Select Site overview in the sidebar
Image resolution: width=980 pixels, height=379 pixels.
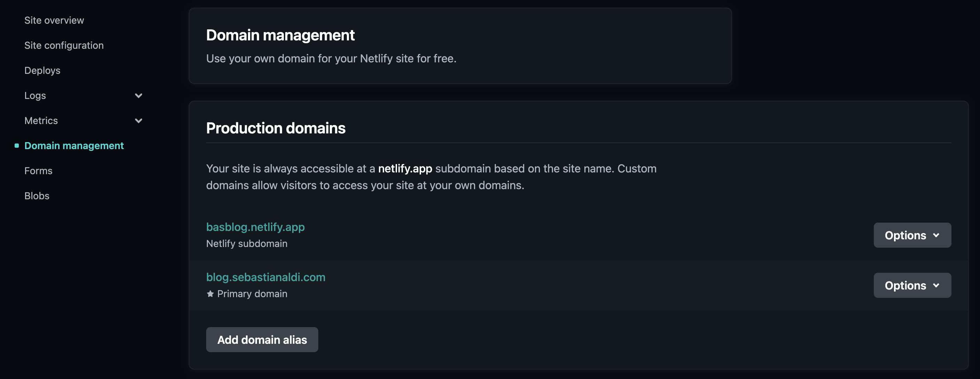tap(54, 20)
